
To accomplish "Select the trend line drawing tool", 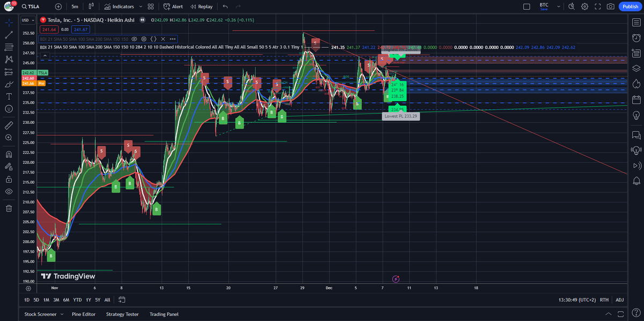I will [x=9, y=35].
